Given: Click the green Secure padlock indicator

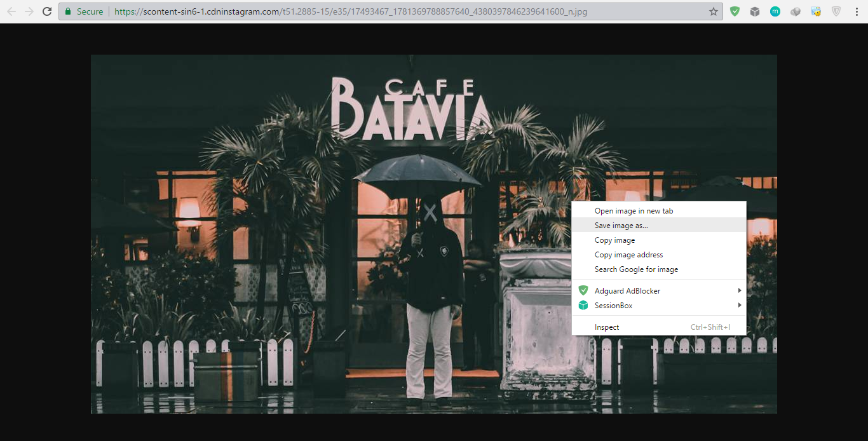Looking at the screenshot, I should pyautogui.click(x=84, y=11).
